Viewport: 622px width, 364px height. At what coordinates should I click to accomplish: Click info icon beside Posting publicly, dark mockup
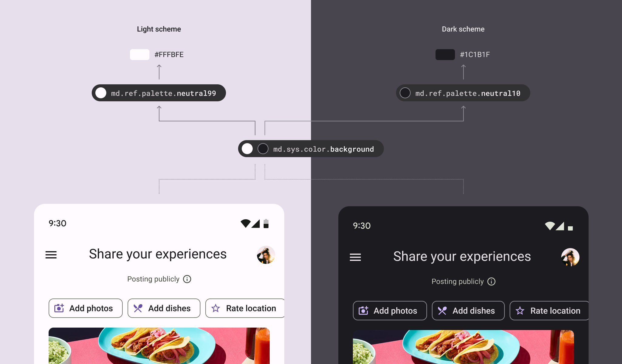point(491,281)
